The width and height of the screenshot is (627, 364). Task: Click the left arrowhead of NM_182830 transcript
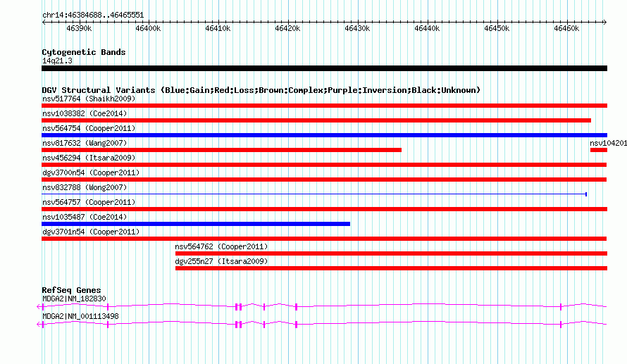point(39,306)
